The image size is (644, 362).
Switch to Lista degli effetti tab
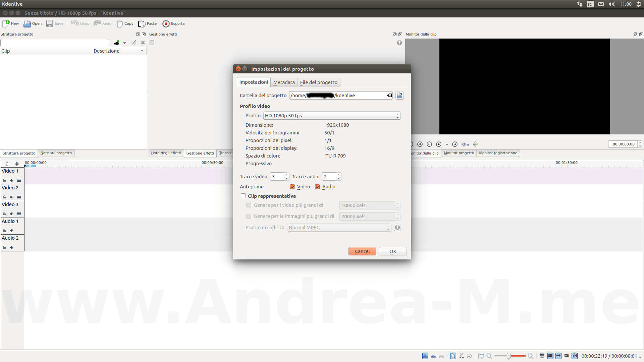166,153
